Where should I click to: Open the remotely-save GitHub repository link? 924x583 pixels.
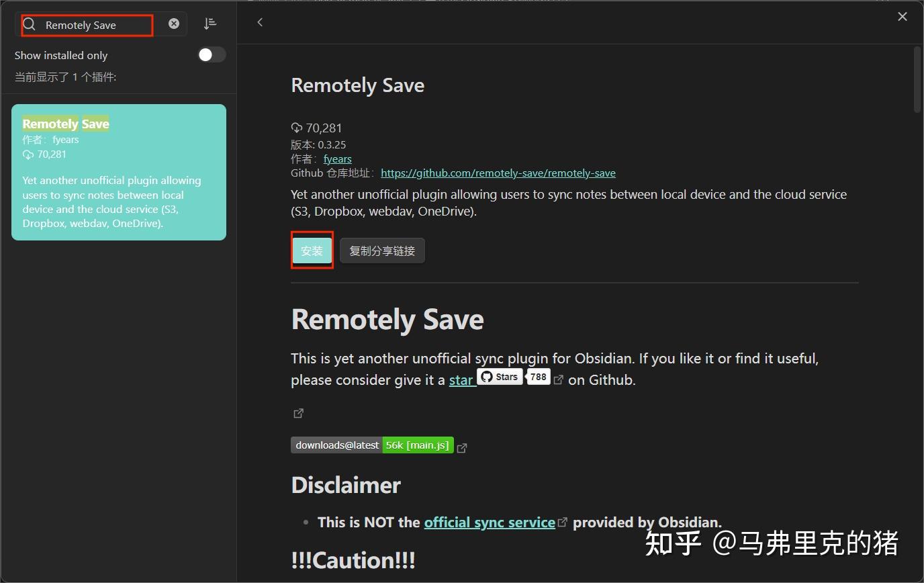pyautogui.click(x=498, y=173)
